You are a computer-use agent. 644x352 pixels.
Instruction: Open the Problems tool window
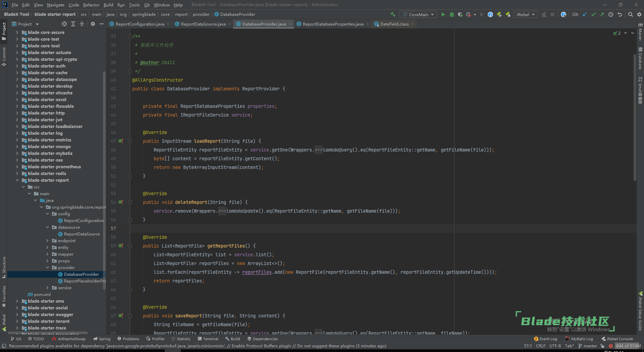click(x=128, y=339)
